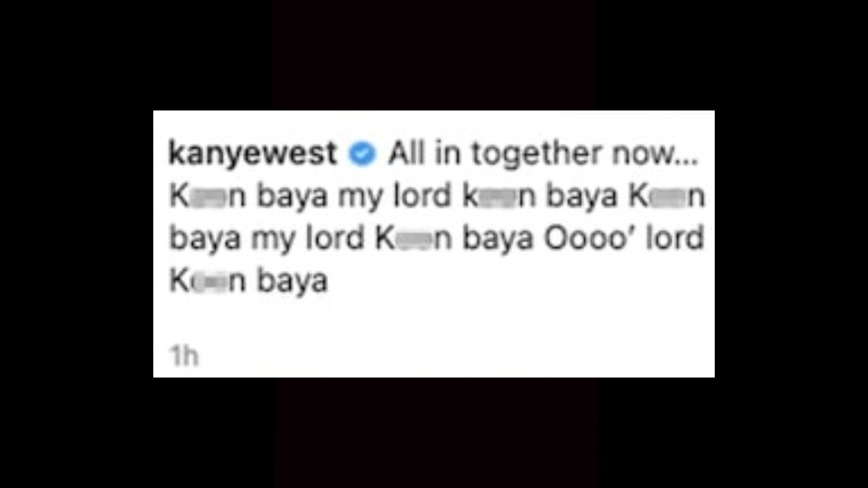Click the 1h timestamp
This screenshot has width=868, height=488.
tap(183, 355)
